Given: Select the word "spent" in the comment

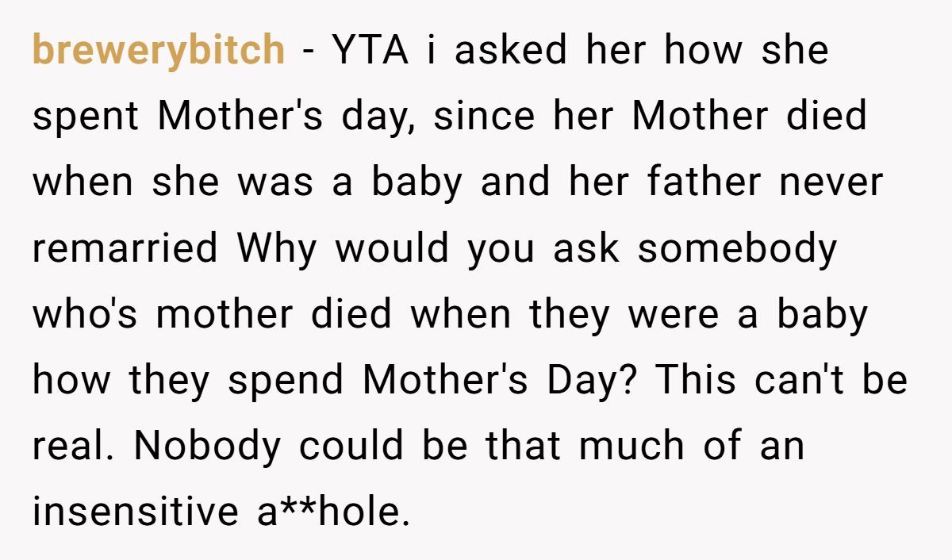Looking at the screenshot, I should point(86,117).
